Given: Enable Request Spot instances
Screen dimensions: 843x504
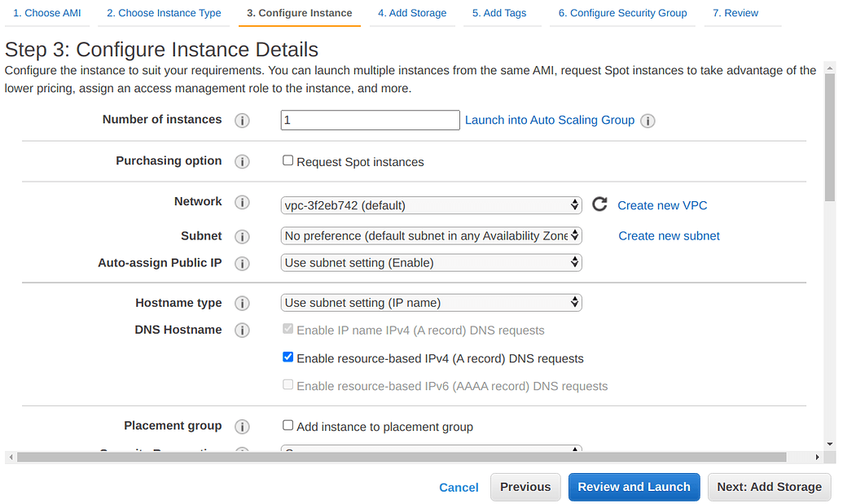Looking at the screenshot, I should tap(288, 160).
